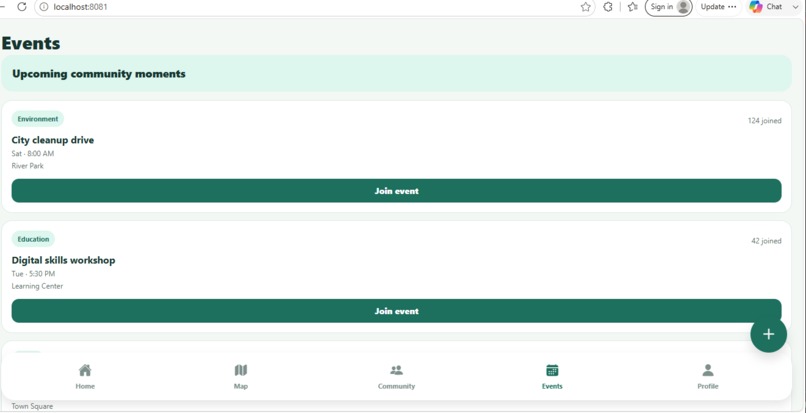Click the Digital skills workshop title
The image size is (806, 413).
pos(63,260)
